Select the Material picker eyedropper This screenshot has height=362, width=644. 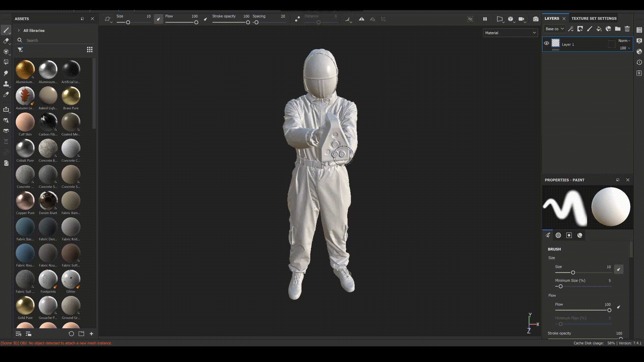(x=6, y=95)
